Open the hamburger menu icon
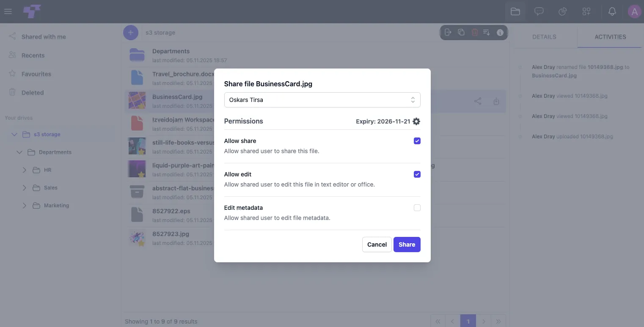This screenshot has width=644, height=327. click(x=8, y=12)
